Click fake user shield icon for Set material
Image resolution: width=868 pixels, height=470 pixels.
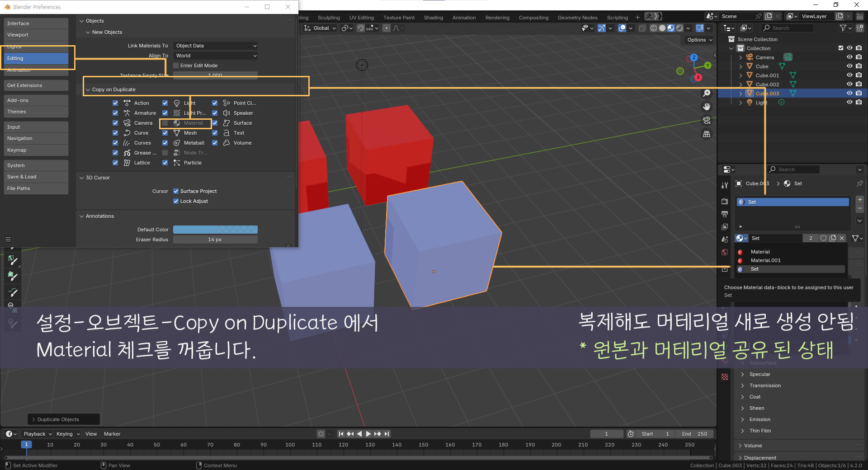pyautogui.click(x=824, y=238)
